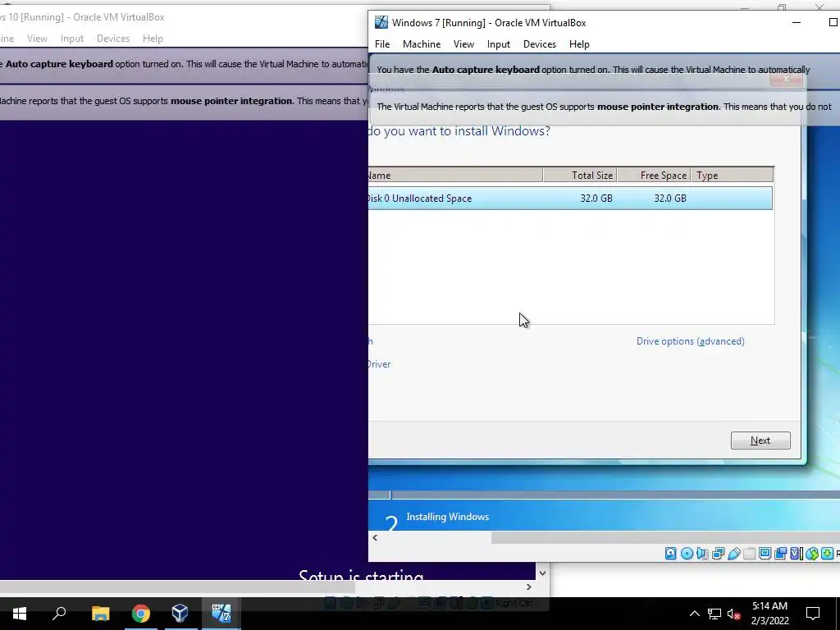The image size is (840, 630).
Task: Switch to the Windows 7 VM taskbar icon
Action: click(x=221, y=613)
